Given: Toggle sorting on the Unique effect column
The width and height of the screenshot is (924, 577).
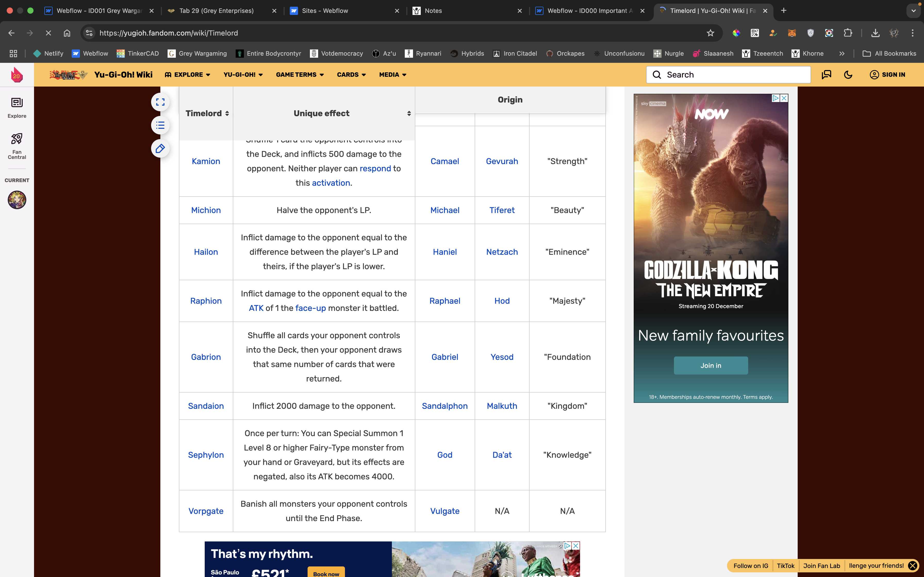Looking at the screenshot, I should 409,113.
